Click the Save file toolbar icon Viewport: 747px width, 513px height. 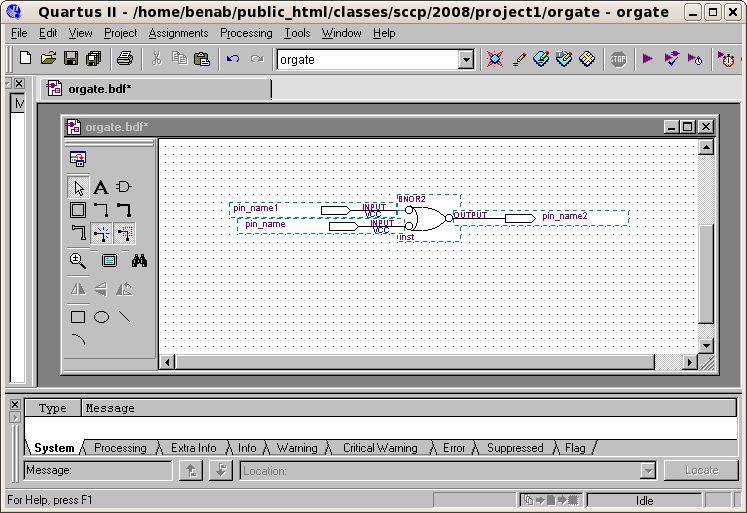70,59
